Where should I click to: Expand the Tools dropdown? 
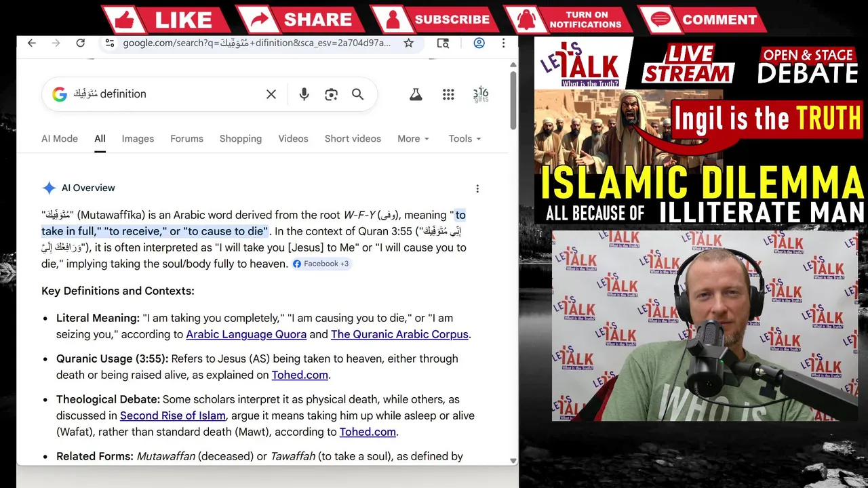tap(465, 138)
